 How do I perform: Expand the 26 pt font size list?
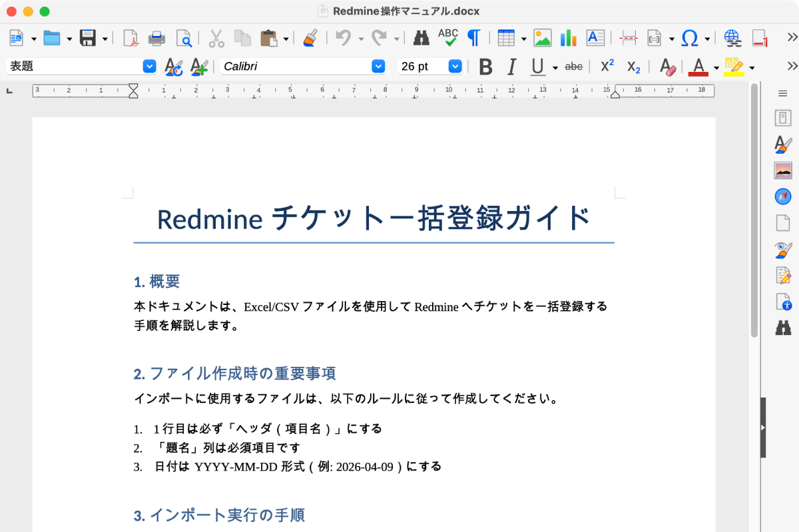click(455, 67)
